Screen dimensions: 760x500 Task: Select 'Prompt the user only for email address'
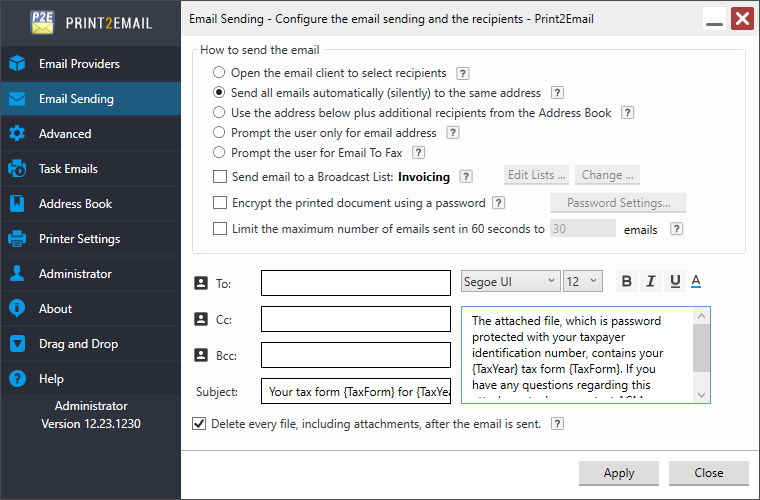(219, 132)
